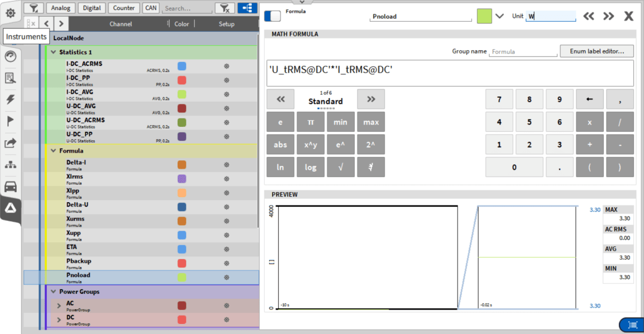Select the Digital channel filter
The width and height of the screenshot is (644, 334).
[91, 8]
